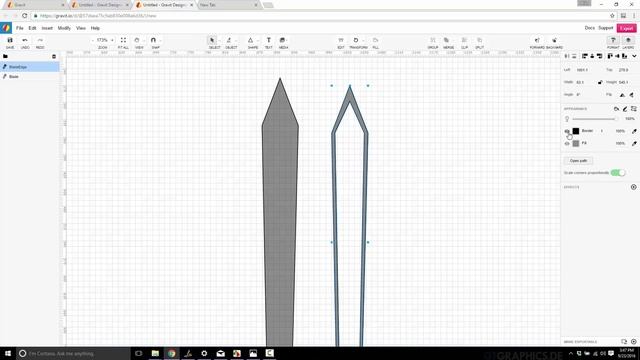
Task: Click the Undo arrow icon
Action: [x=25, y=40]
